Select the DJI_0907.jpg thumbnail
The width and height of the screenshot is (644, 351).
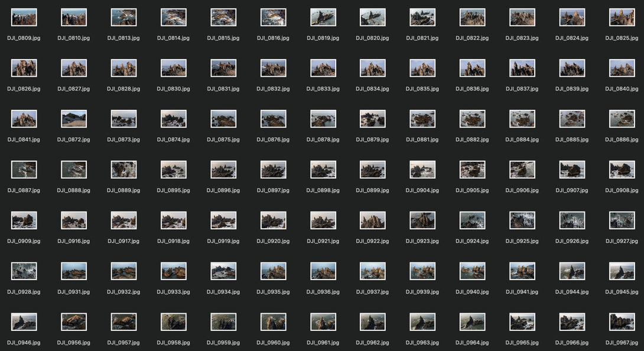pos(572,170)
